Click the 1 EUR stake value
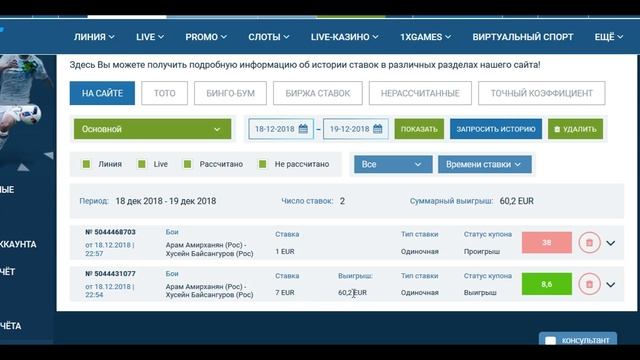The width and height of the screenshot is (640, 360). [x=285, y=251]
